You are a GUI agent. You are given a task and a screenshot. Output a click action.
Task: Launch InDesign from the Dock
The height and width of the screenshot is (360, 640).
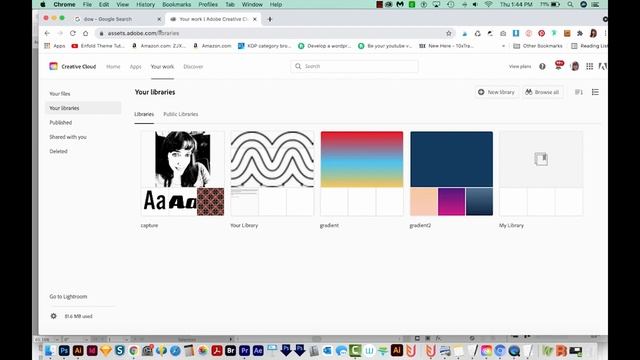pos(92,351)
